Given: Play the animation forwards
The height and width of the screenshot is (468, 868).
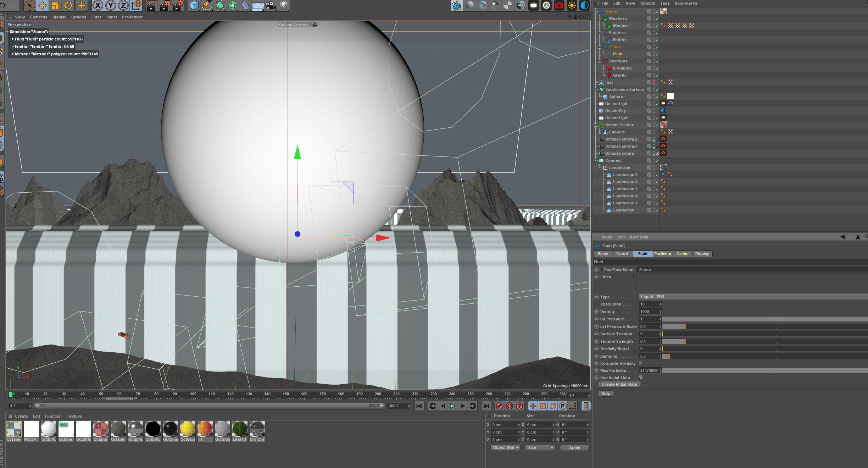Looking at the screenshot, I should [453, 406].
